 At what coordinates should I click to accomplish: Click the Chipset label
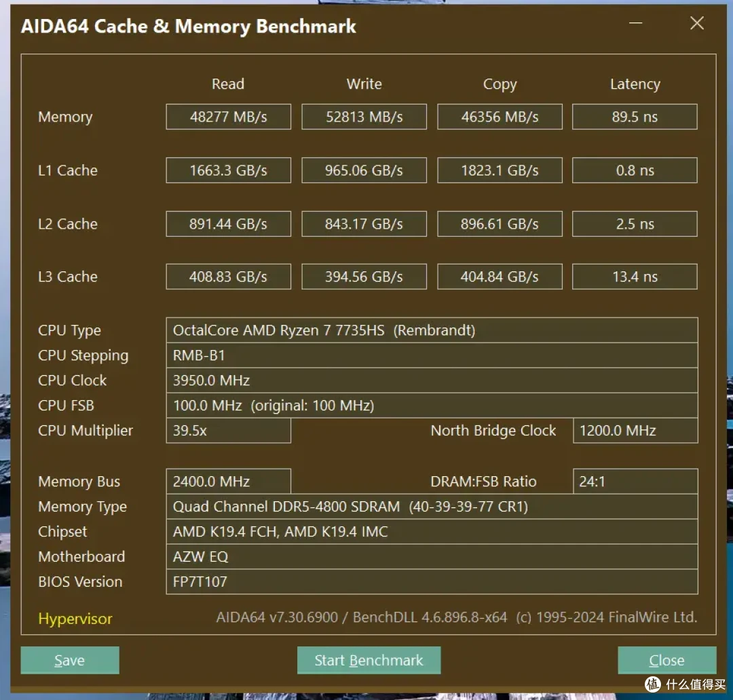click(62, 532)
